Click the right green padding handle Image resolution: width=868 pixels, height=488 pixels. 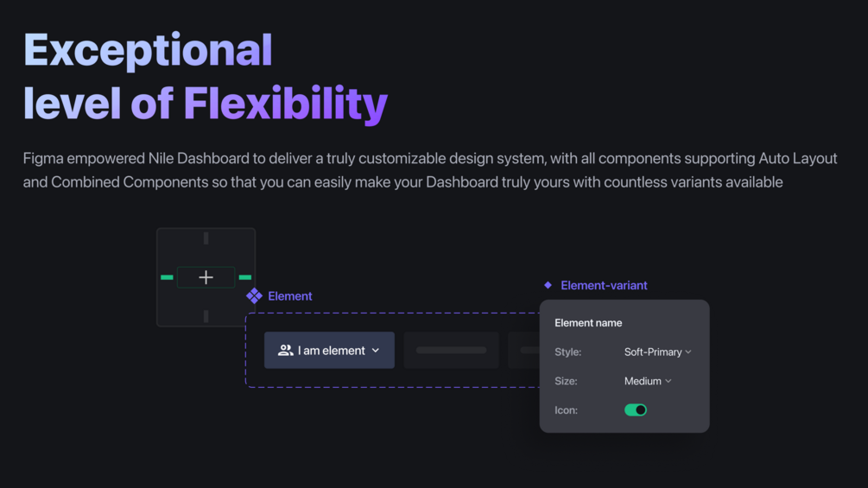245,277
